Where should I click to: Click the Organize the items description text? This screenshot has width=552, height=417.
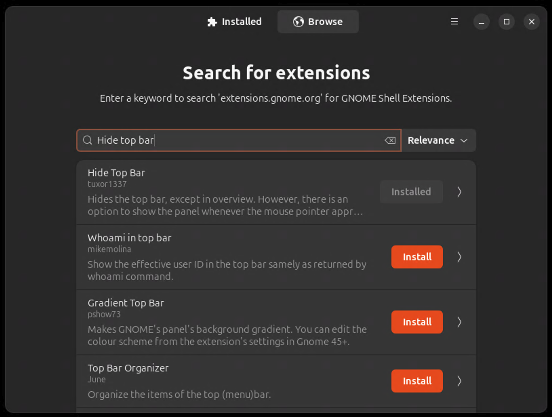click(179, 394)
